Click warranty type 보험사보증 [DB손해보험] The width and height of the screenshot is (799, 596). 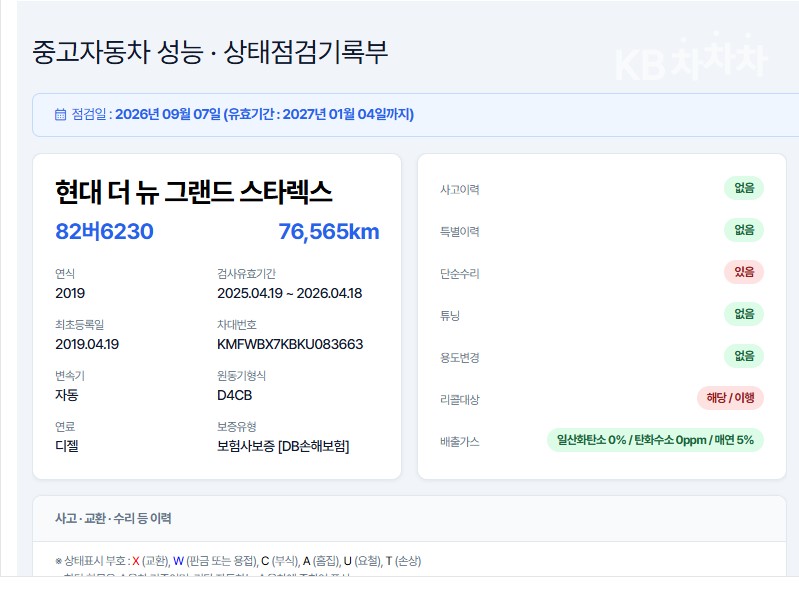[283, 446]
